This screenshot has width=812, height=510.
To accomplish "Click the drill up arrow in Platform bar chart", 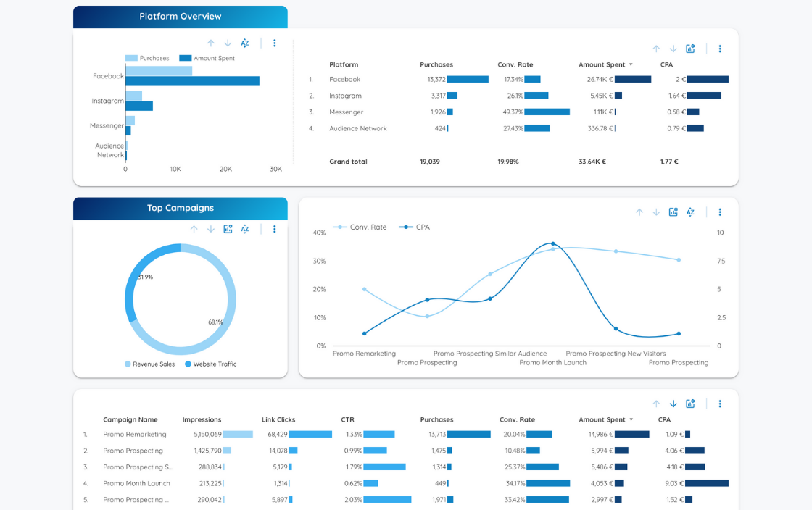I will (x=211, y=43).
